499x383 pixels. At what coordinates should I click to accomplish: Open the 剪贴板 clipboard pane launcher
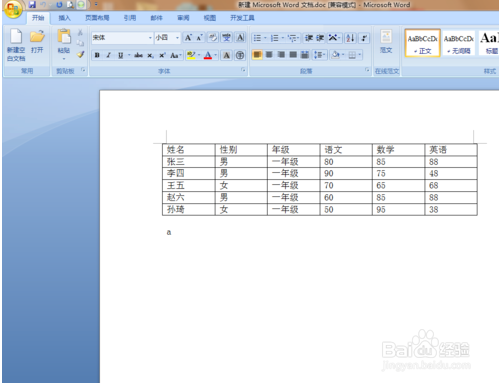(83, 70)
